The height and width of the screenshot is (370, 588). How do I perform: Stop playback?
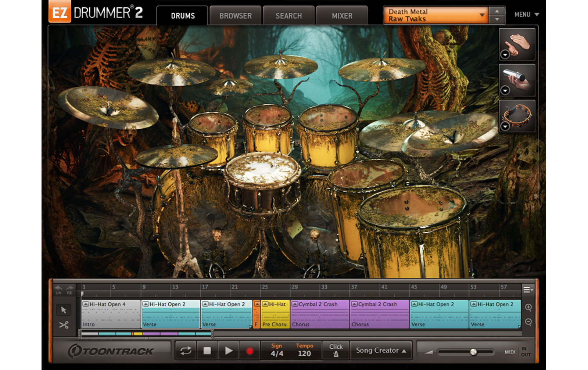(207, 351)
